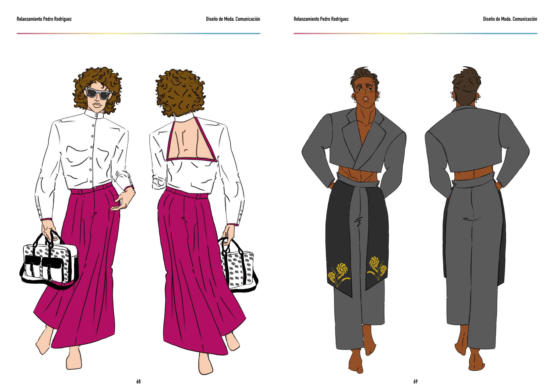Select the monogram handbag in the front view

pyautogui.click(x=50, y=263)
